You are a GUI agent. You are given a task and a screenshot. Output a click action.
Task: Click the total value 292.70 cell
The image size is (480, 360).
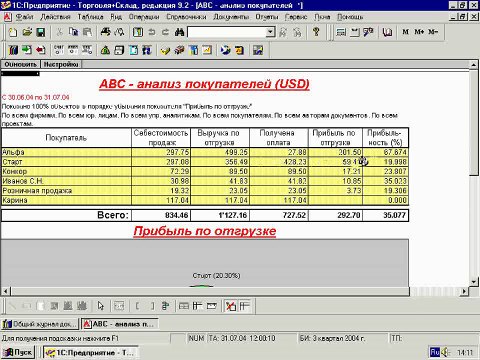(x=335, y=215)
